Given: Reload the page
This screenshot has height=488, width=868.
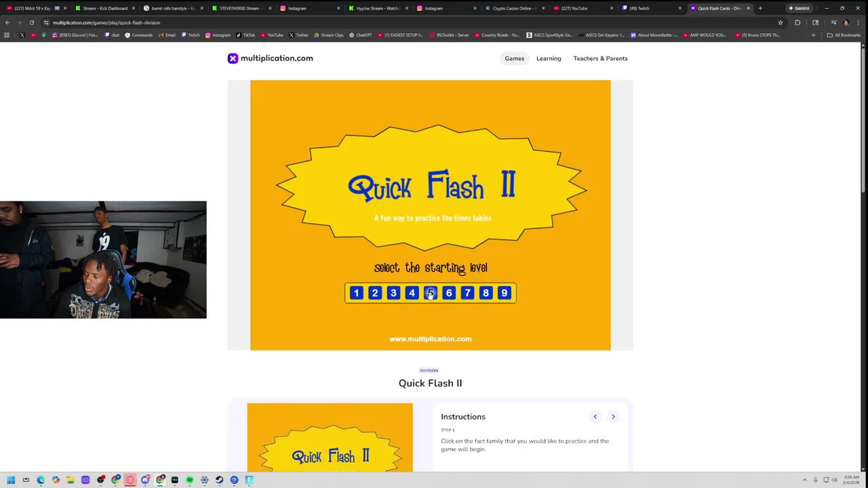Looking at the screenshot, I should 31,22.
